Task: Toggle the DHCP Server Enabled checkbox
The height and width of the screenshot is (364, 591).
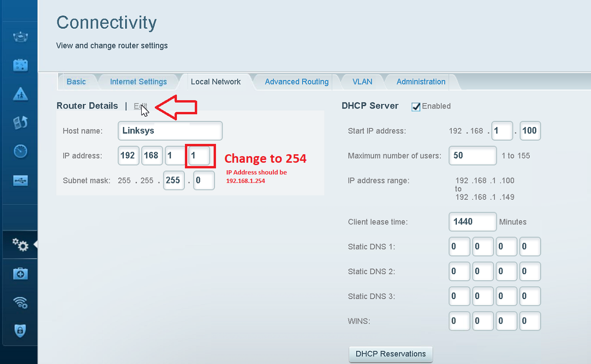Action: pos(416,107)
